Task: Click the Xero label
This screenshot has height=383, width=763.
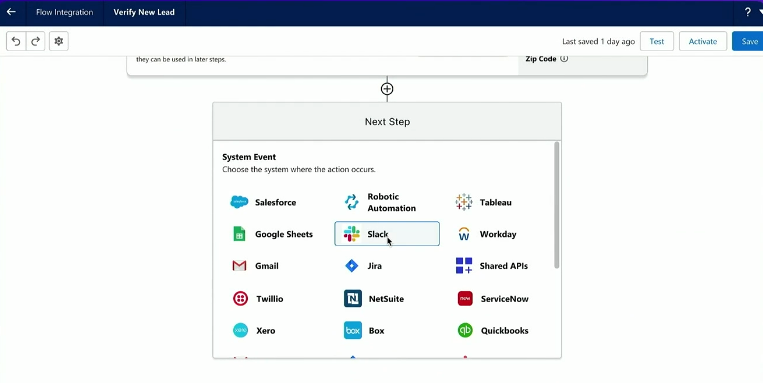Action: coord(266,330)
